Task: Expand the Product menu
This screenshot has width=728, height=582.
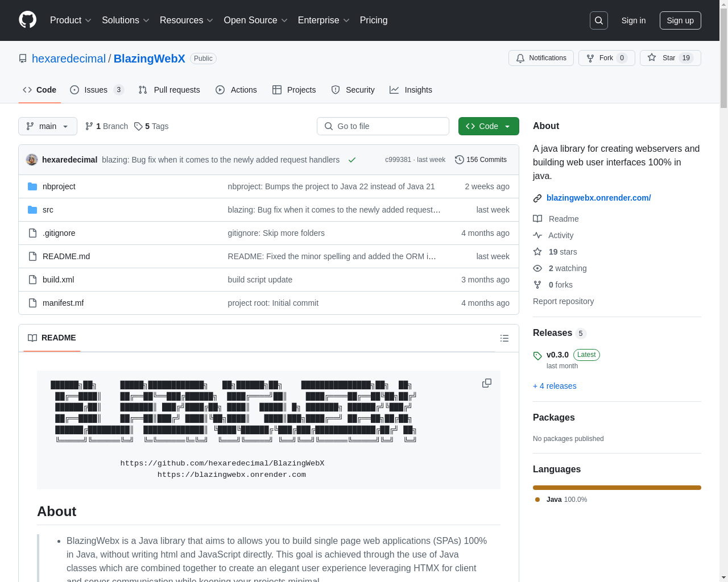Action: pyautogui.click(x=71, y=20)
